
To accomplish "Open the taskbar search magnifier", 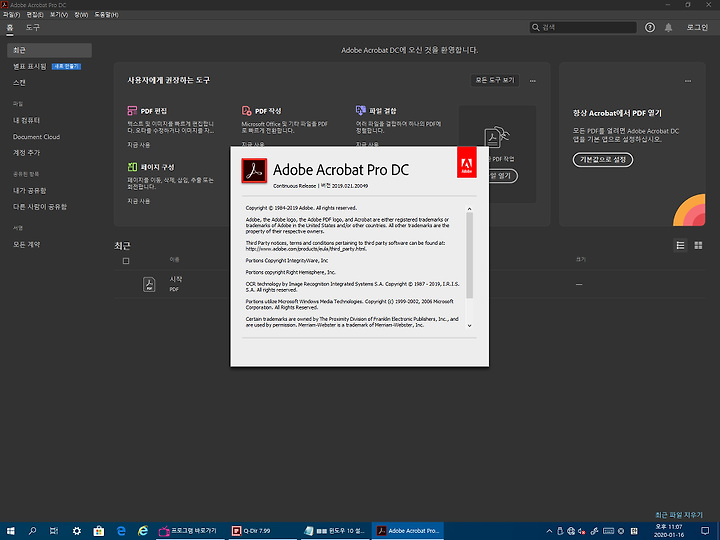I will click(x=32, y=531).
